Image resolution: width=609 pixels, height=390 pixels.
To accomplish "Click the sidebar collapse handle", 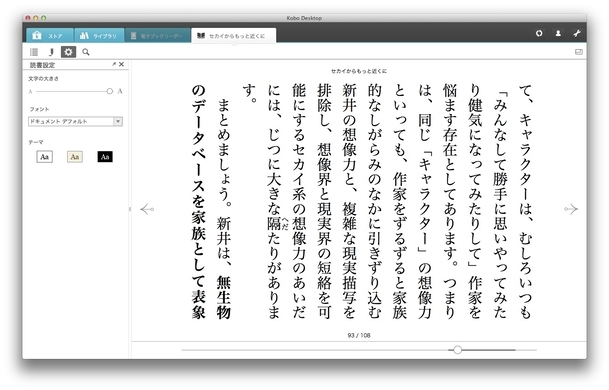I will (130, 209).
